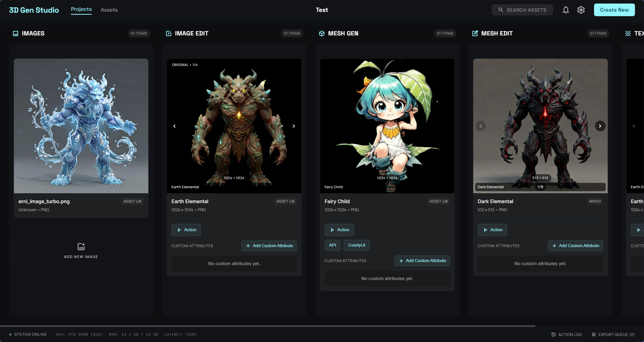Screen dimensions: 644x342
Task: Toggle the API option on Fairy Child
Action: [x=332, y=245]
